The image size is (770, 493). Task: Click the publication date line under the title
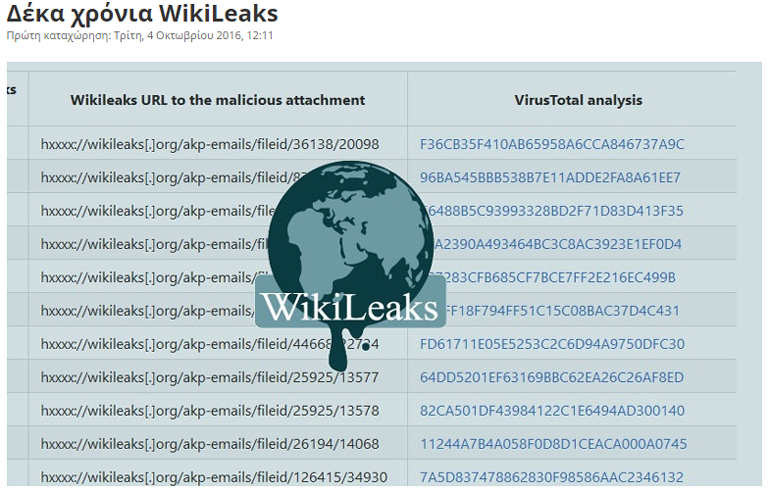pos(140,36)
